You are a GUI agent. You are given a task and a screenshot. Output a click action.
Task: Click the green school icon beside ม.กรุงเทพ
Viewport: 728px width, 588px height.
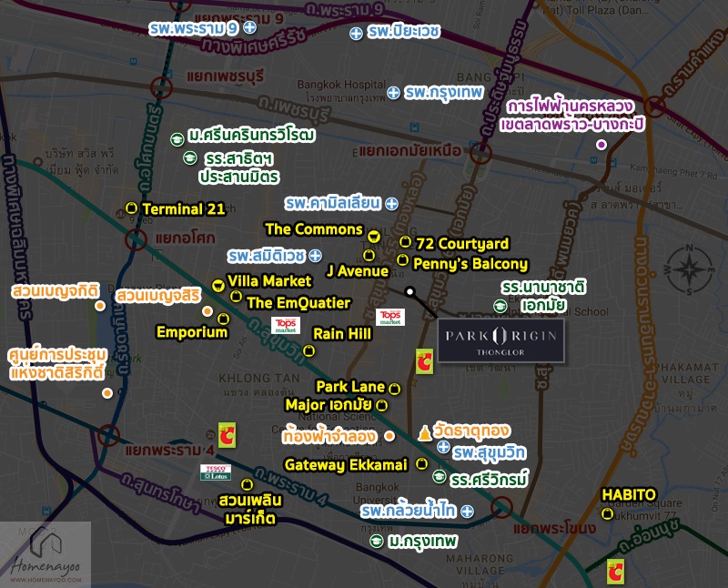(x=375, y=542)
